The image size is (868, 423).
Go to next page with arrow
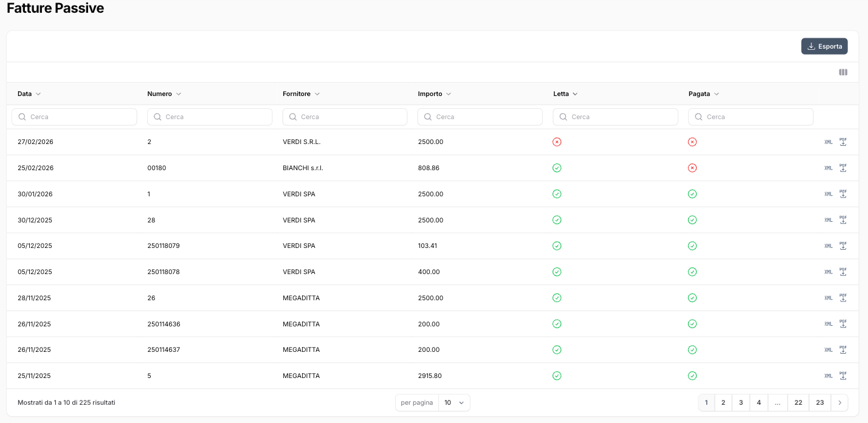click(x=839, y=402)
